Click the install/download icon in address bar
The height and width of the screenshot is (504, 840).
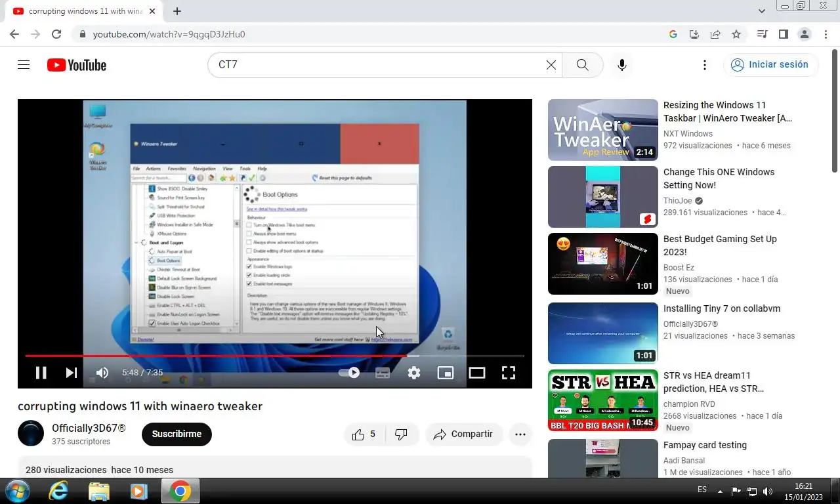[694, 34]
